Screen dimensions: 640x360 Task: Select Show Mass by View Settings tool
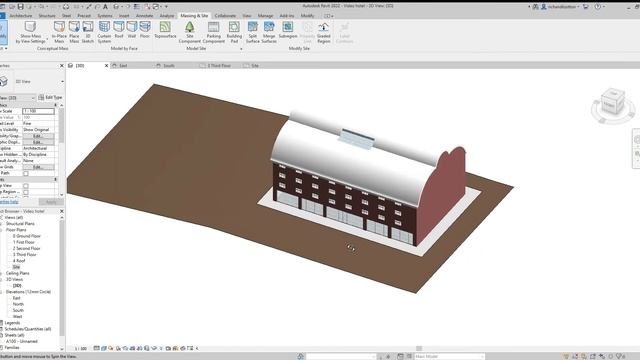click(30, 32)
